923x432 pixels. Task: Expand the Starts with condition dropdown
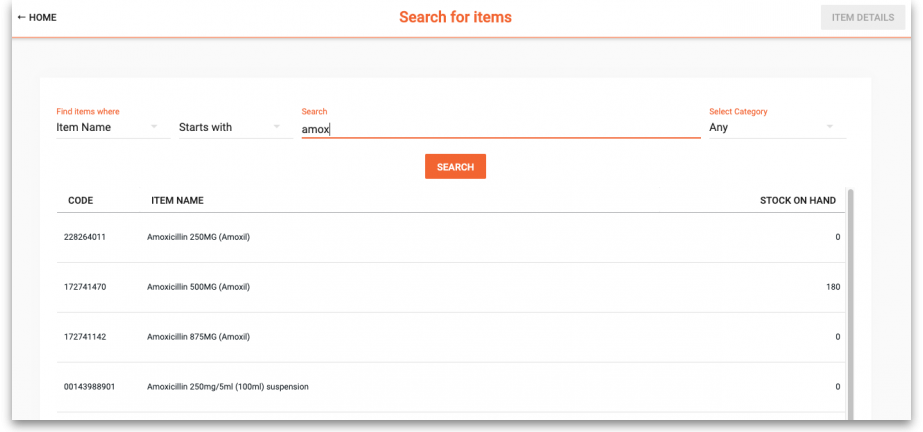(222, 127)
